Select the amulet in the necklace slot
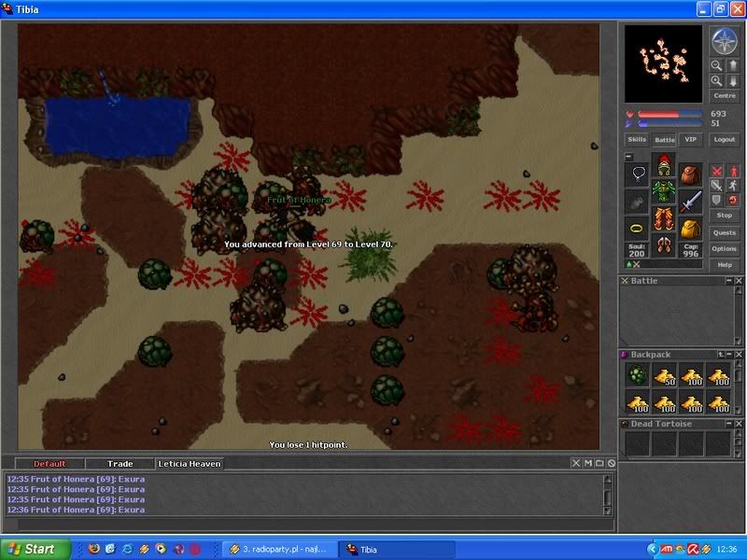Screen dimensions: 747x560 point(638,174)
